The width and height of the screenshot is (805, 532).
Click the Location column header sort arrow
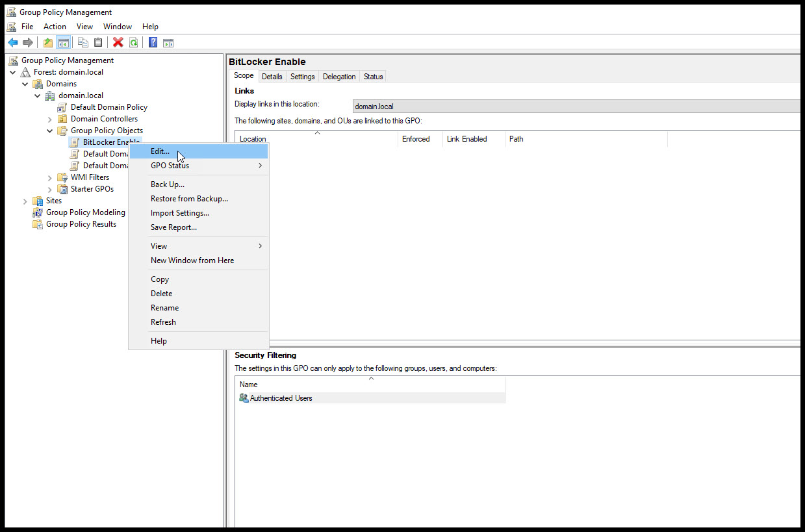tap(317, 134)
